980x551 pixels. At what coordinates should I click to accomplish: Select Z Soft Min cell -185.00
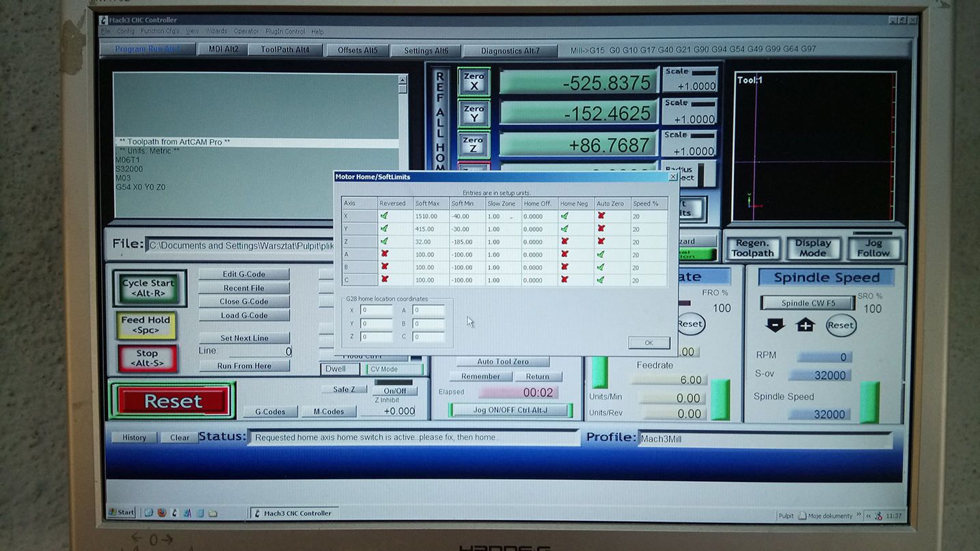click(467, 241)
